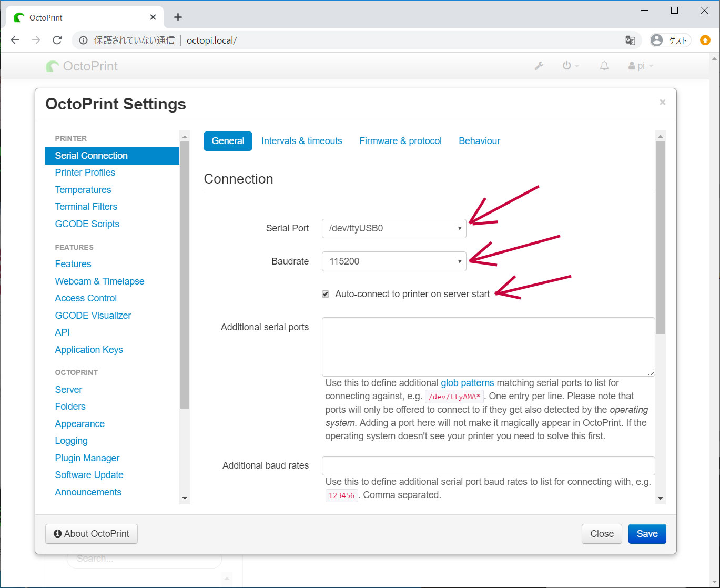The image size is (720, 588).
Task: Click the notification bell icon
Action: click(x=604, y=66)
